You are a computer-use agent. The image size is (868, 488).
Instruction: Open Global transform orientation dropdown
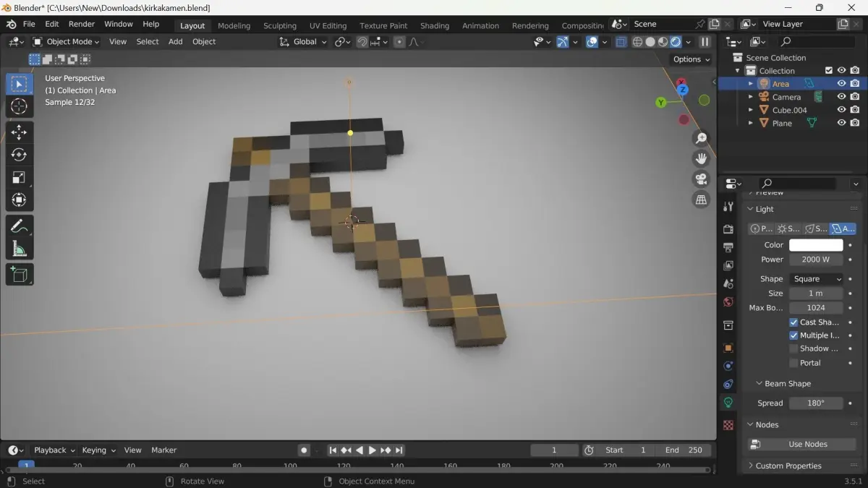pyautogui.click(x=304, y=42)
